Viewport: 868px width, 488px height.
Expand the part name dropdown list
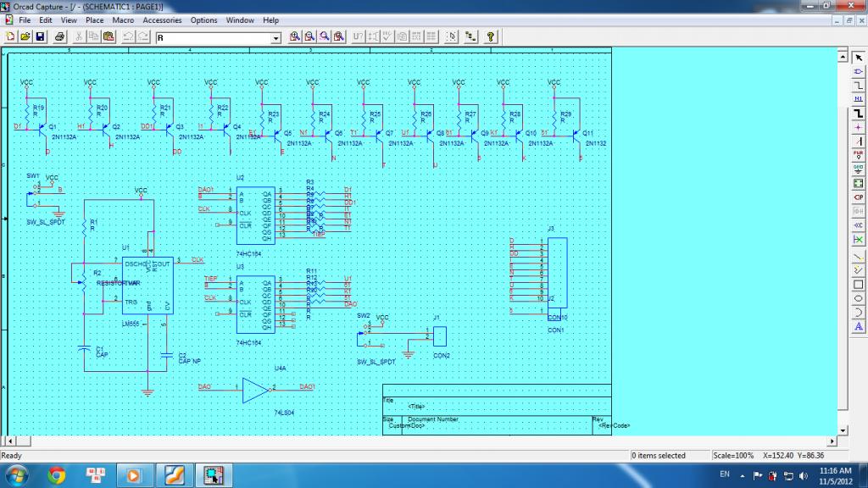tap(275, 38)
